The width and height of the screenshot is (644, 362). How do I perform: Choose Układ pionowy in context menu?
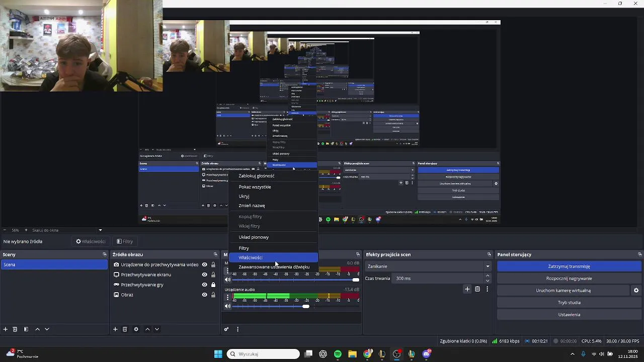click(274, 237)
